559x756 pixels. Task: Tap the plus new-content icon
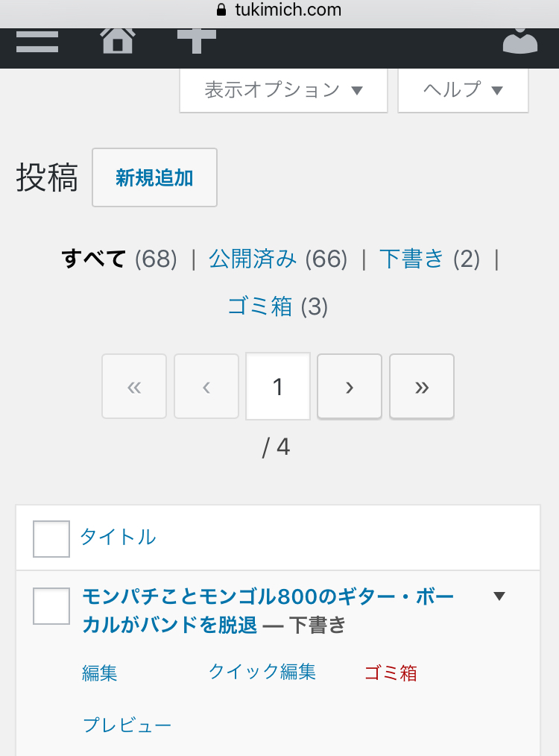click(196, 41)
